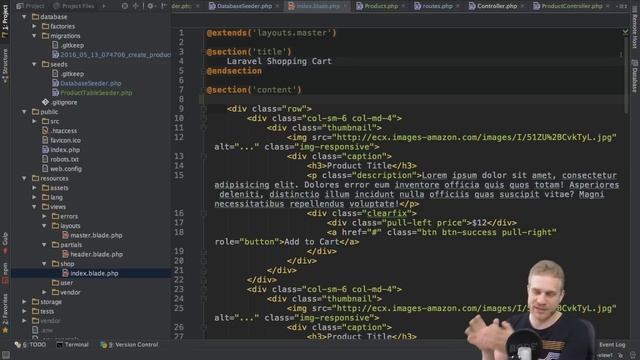Select the Project Files view tab
The image size is (640, 360).
(74, 6)
